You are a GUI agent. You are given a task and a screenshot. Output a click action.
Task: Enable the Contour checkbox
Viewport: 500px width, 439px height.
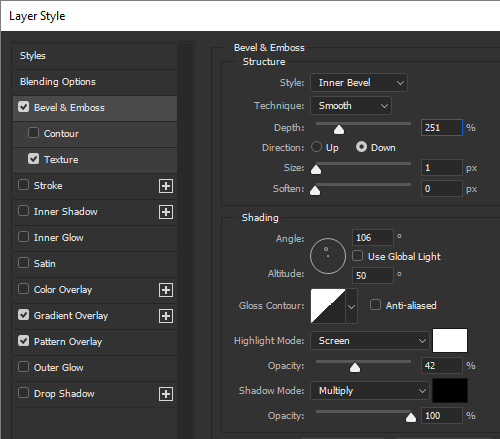(33, 133)
